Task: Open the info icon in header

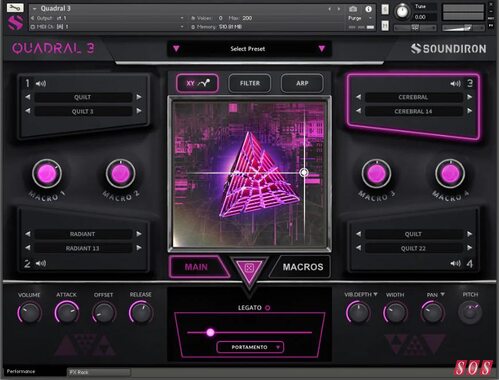Action: point(368,9)
